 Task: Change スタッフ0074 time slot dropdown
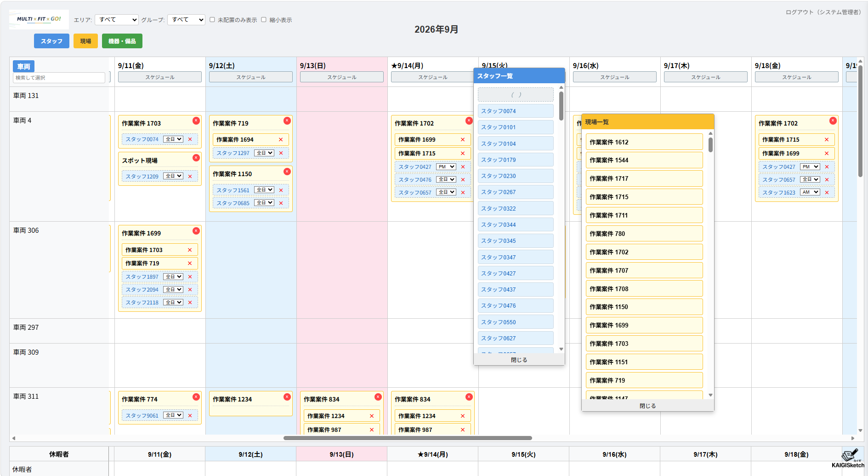point(173,139)
